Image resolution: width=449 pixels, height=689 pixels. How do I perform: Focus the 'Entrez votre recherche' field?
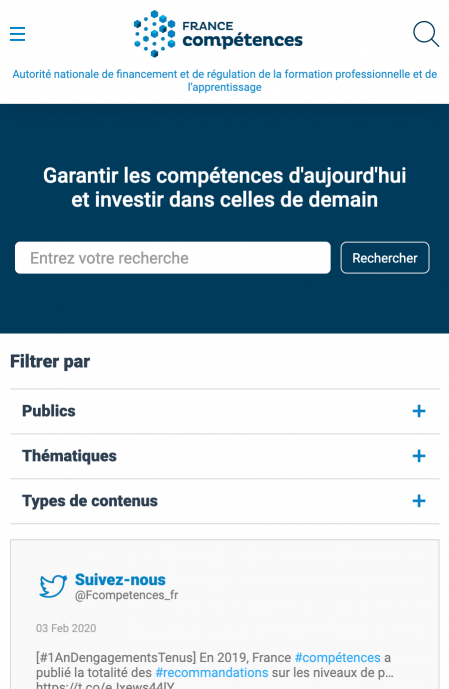pyautogui.click(x=173, y=258)
